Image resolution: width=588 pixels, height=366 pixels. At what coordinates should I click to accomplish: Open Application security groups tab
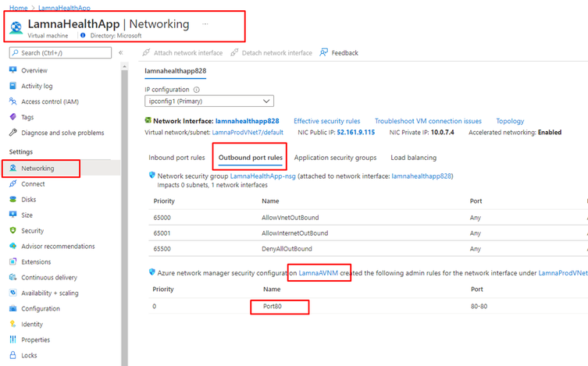(335, 158)
